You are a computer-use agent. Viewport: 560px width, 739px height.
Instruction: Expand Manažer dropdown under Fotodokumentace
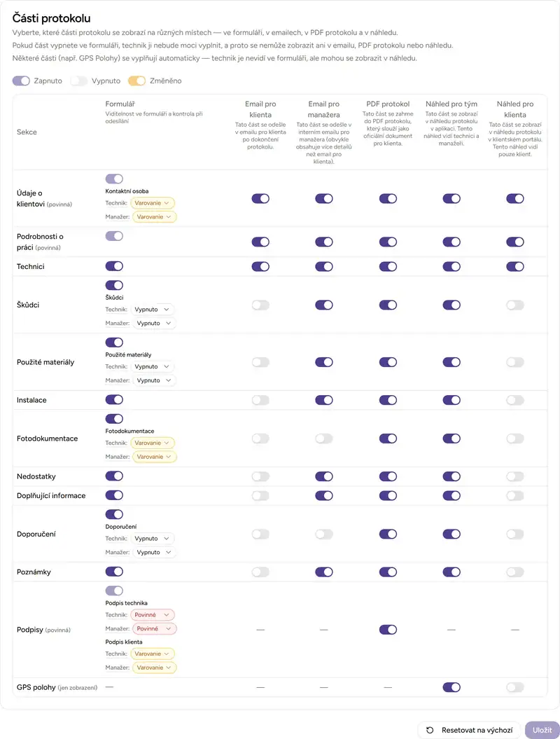click(x=155, y=457)
